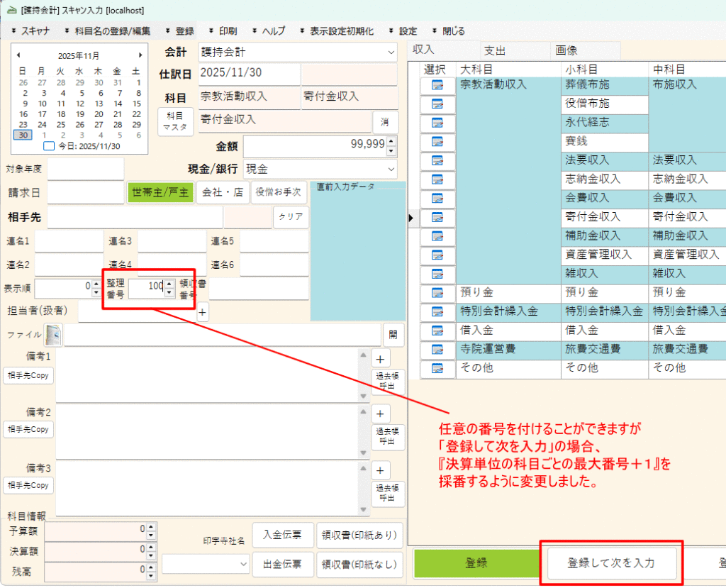This screenshot has width=726, height=588.
Task: Toggle the 今日 checkbox under the calendar
Action: (x=48, y=146)
